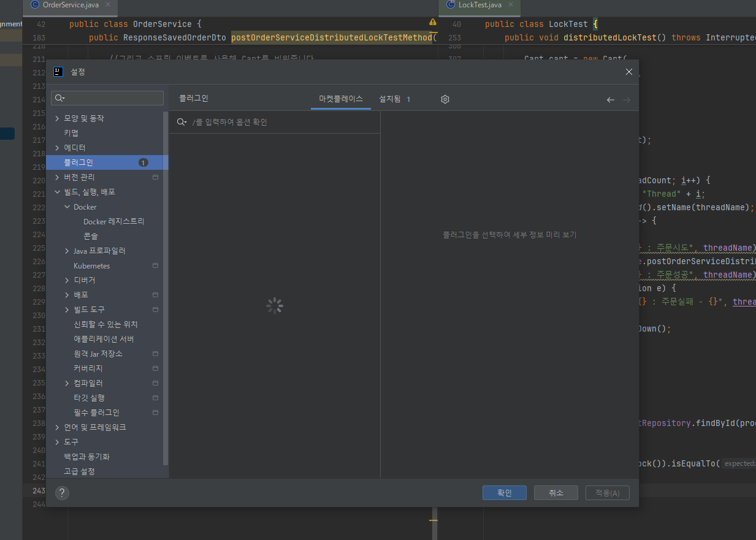Click the project-level icon beside Kubernetes
756x540 pixels.
point(155,265)
